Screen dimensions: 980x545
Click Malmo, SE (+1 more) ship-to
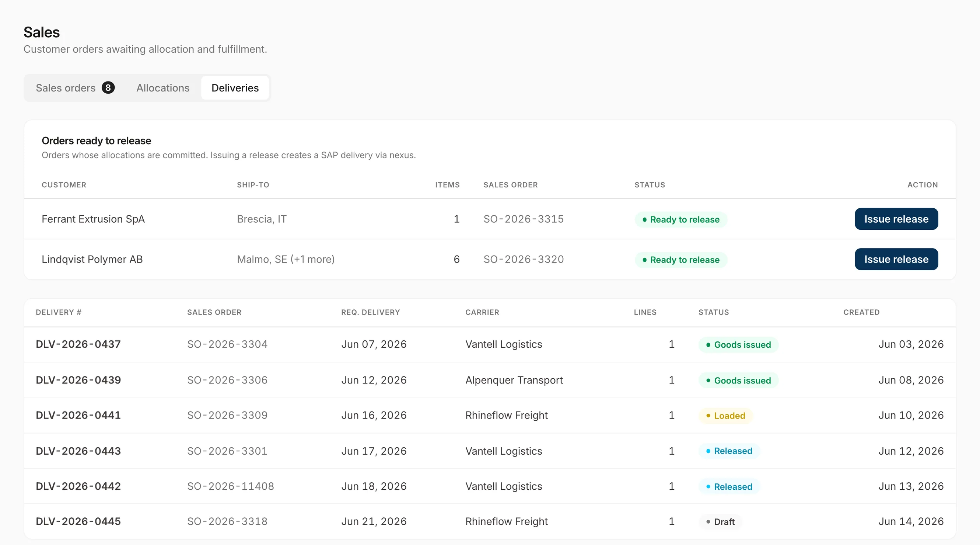(x=286, y=259)
